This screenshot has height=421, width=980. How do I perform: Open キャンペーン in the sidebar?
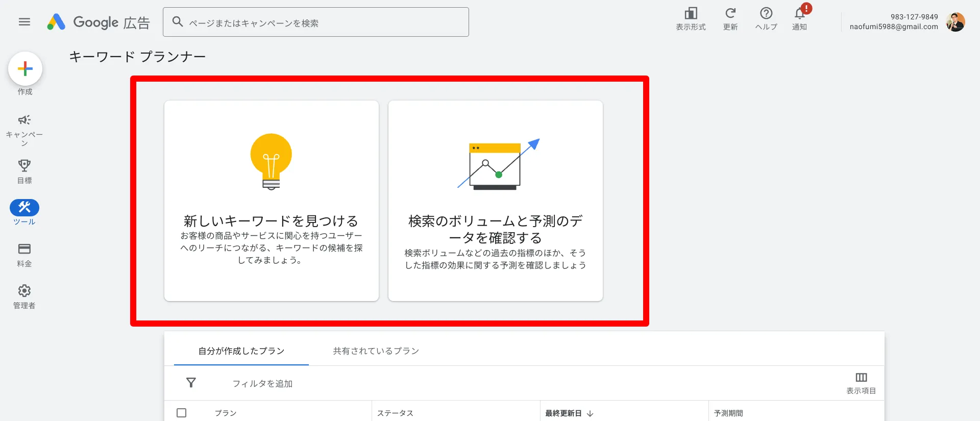point(24,130)
